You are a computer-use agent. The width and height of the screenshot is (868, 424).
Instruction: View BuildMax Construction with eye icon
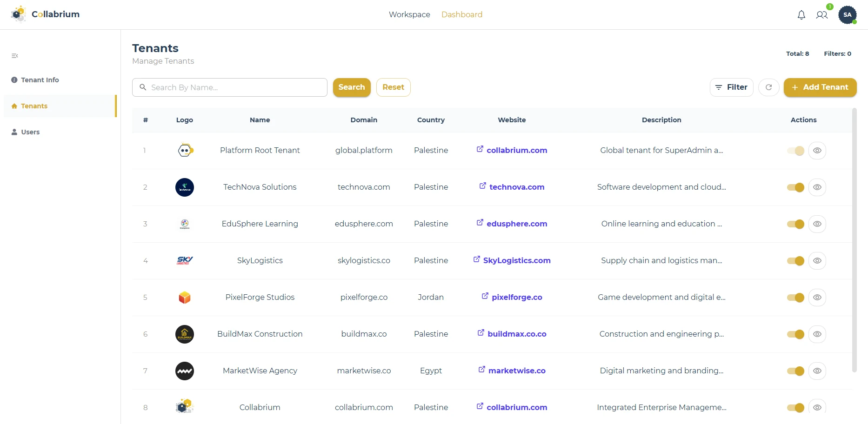point(817,334)
